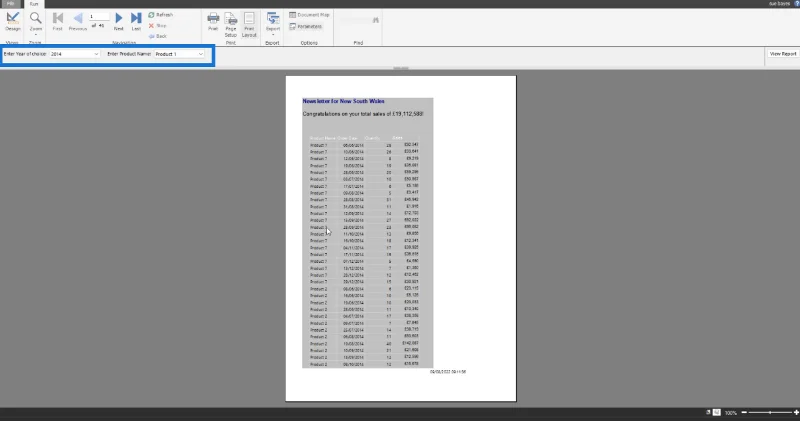Click the 'Enter Year of choice:' label

pos(25,54)
